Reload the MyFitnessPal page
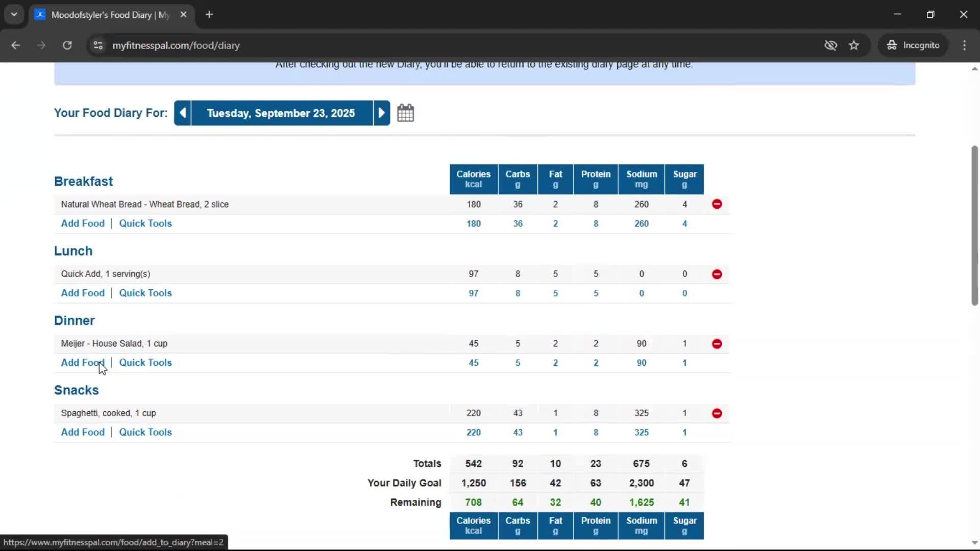980x551 pixels. click(x=67, y=45)
